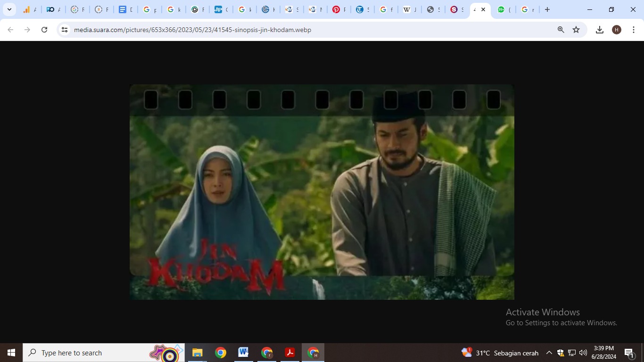Focus the Type here to search box
This screenshot has width=644, height=362.
coord(104,353)
